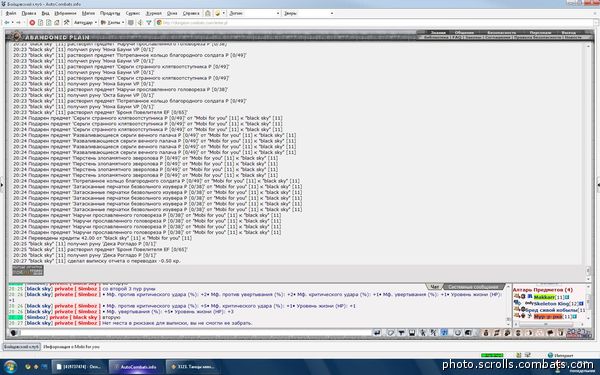Click the info icon next to Skeleton King

[581, 303]
